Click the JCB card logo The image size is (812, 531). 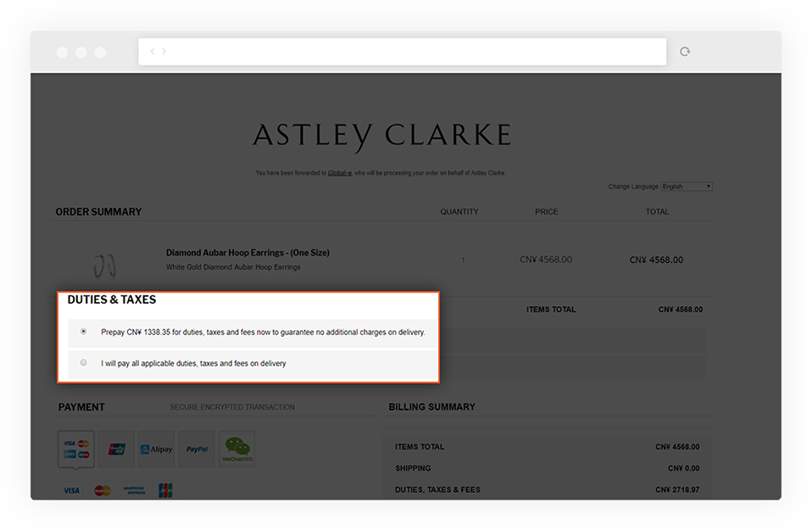[x=165, y=490]
